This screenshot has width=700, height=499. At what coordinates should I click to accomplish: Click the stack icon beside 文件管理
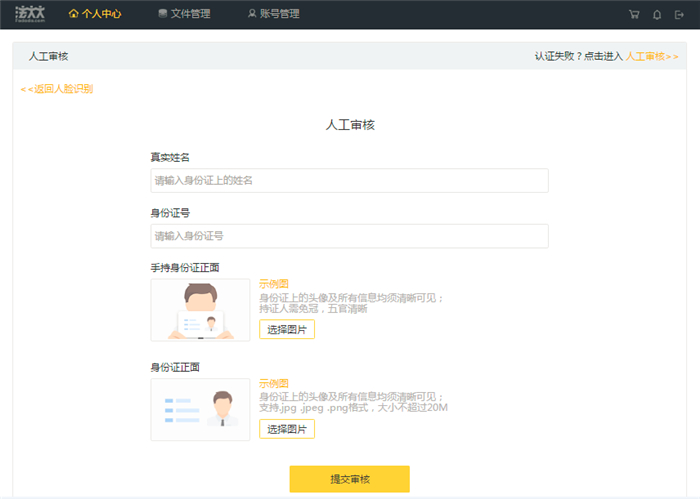[163, 14]
